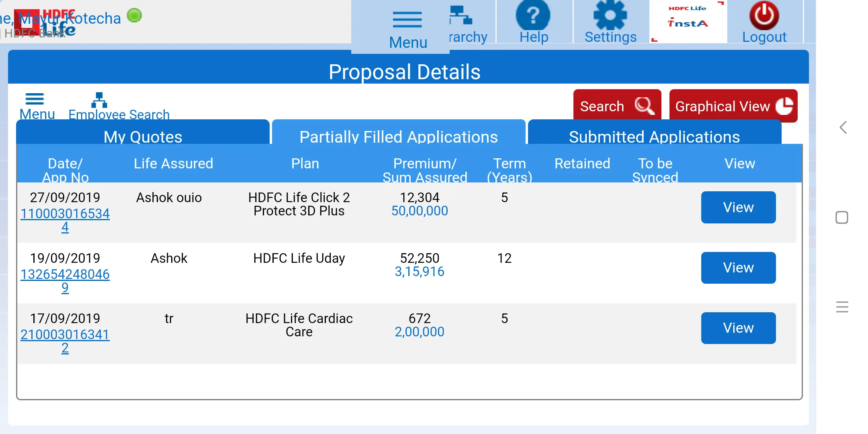
Task: Click sum assured 2,00,000
Action: pos(420,332)
